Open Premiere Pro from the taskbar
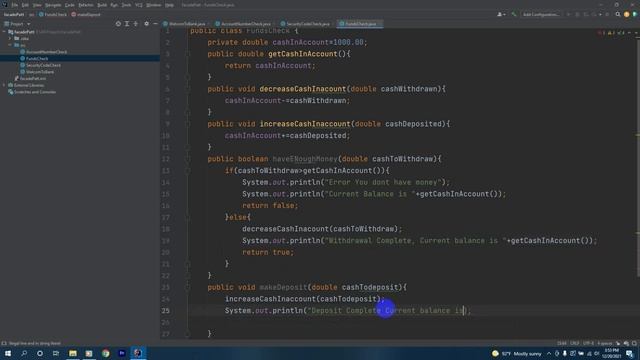 122,353
